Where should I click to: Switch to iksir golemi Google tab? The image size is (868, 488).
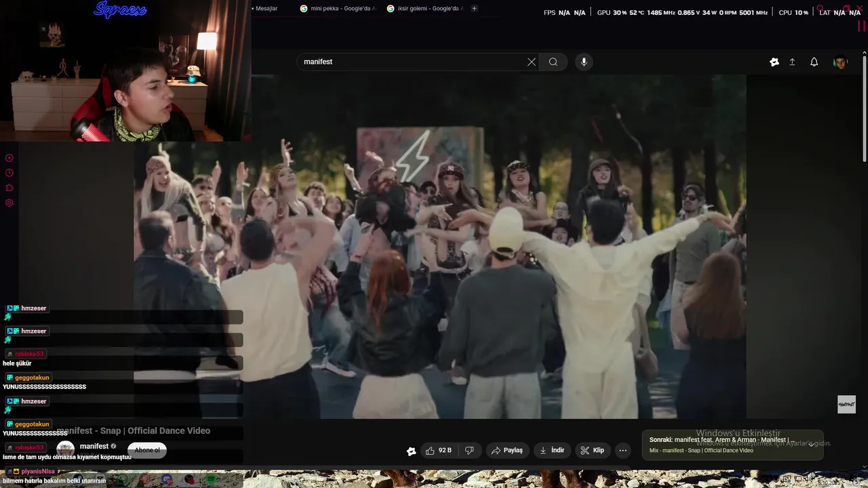424,9
